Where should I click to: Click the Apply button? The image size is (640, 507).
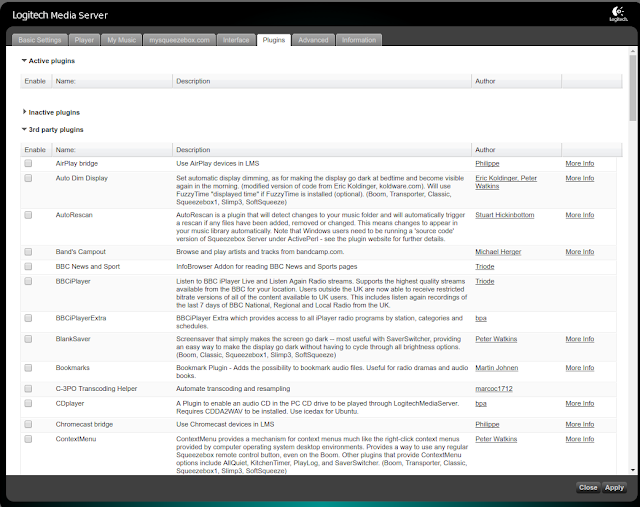(614, 487)
